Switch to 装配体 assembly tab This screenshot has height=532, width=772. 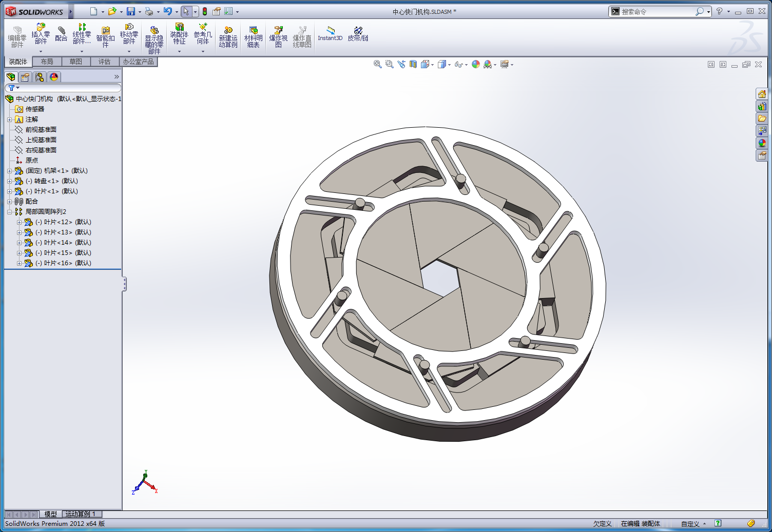(18, 62)
